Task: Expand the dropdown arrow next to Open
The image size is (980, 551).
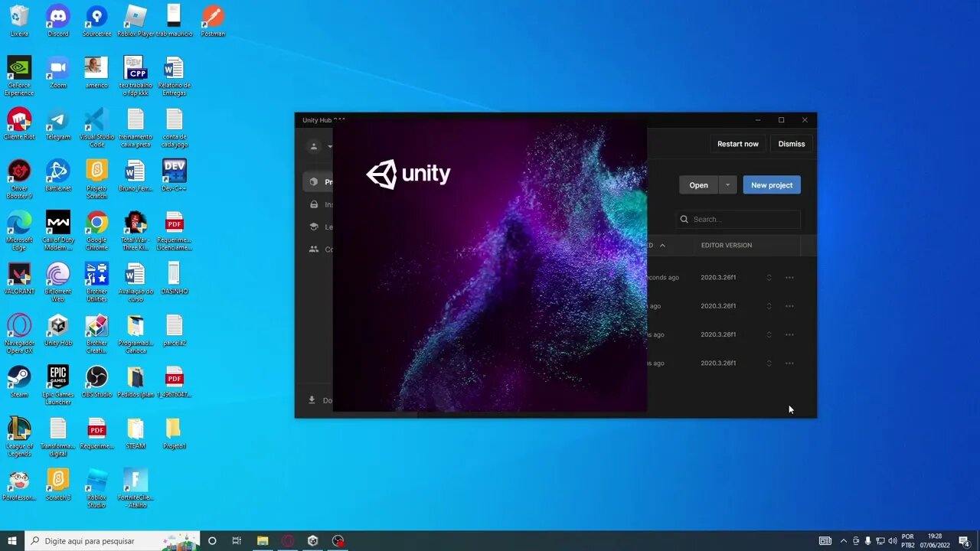Action: [728, 185]
